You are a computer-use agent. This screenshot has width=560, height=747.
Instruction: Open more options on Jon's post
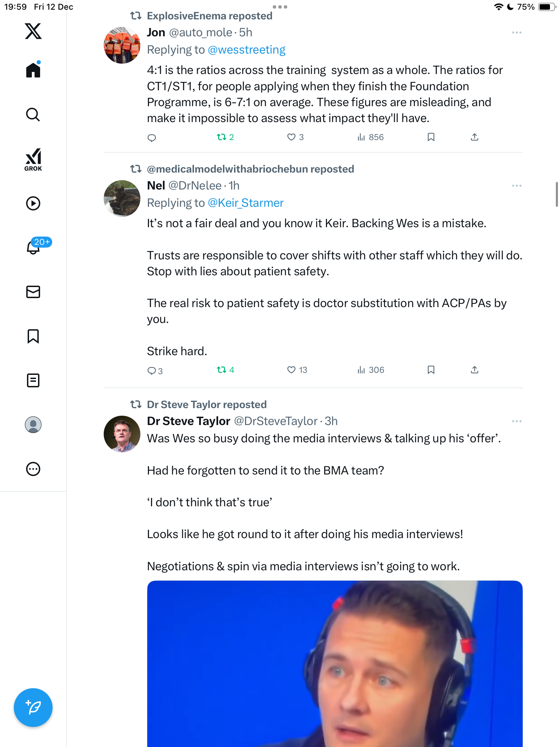click(516, 33)
